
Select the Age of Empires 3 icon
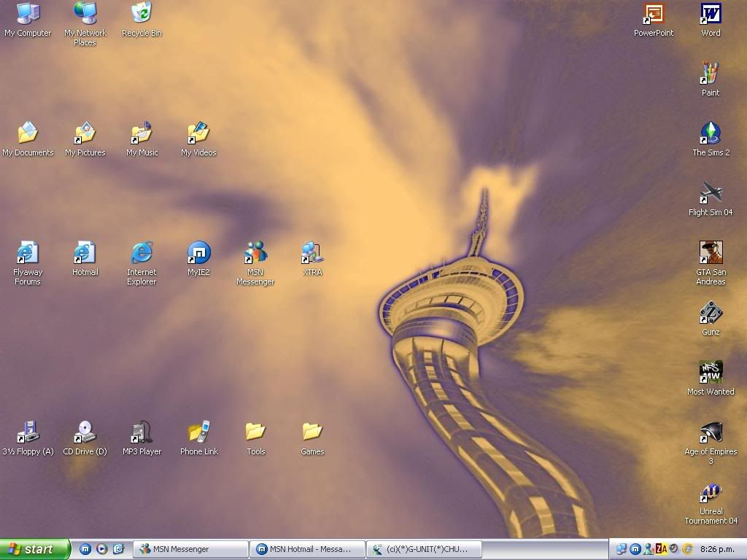[711, 432]
